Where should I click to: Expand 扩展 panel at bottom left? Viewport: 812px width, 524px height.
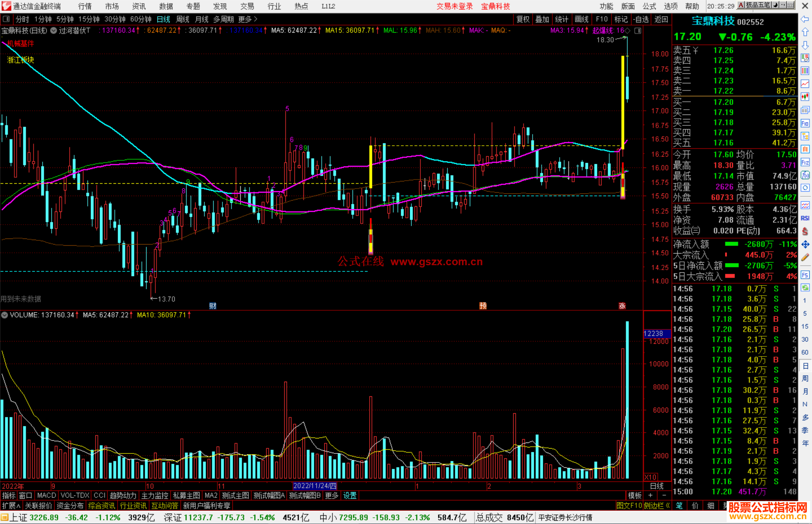pos(11,506)
